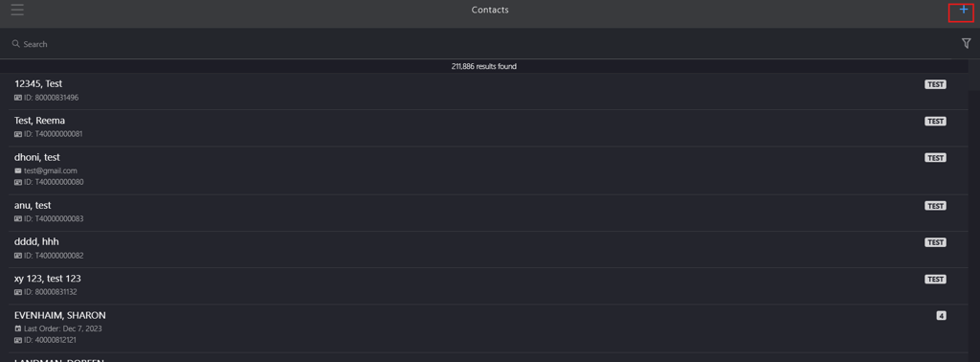Screen dimensions: 980x362
Task: Click TEST badge on Test, Reema row
Action: click(935, 122)
